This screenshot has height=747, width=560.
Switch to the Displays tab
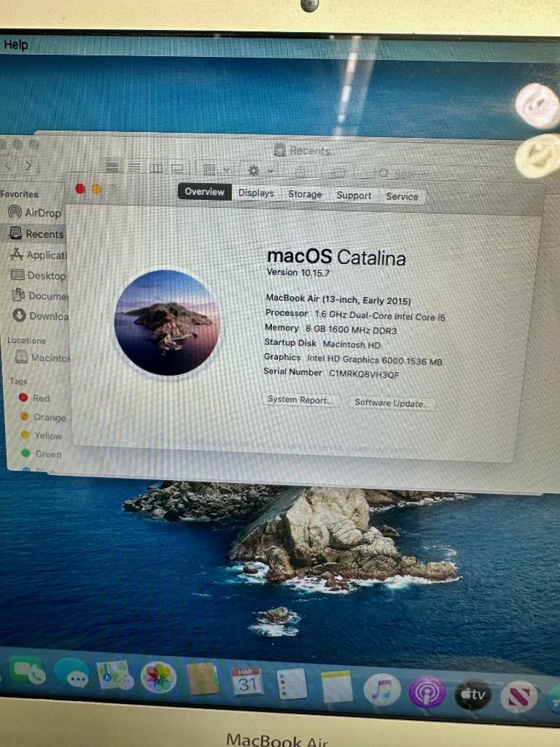(256, 193)
